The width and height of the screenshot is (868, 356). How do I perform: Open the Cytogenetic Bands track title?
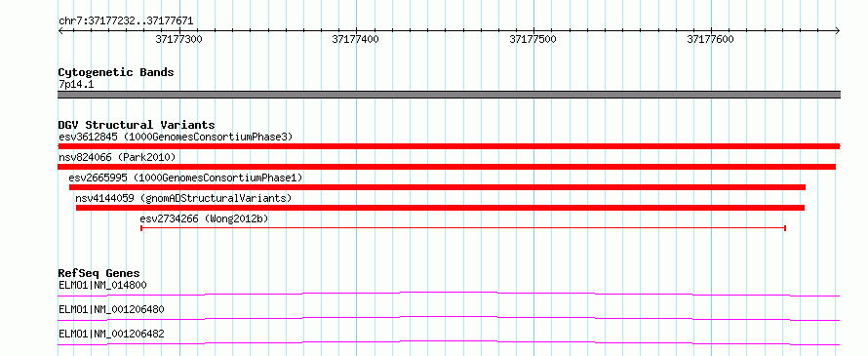point(116,72)
